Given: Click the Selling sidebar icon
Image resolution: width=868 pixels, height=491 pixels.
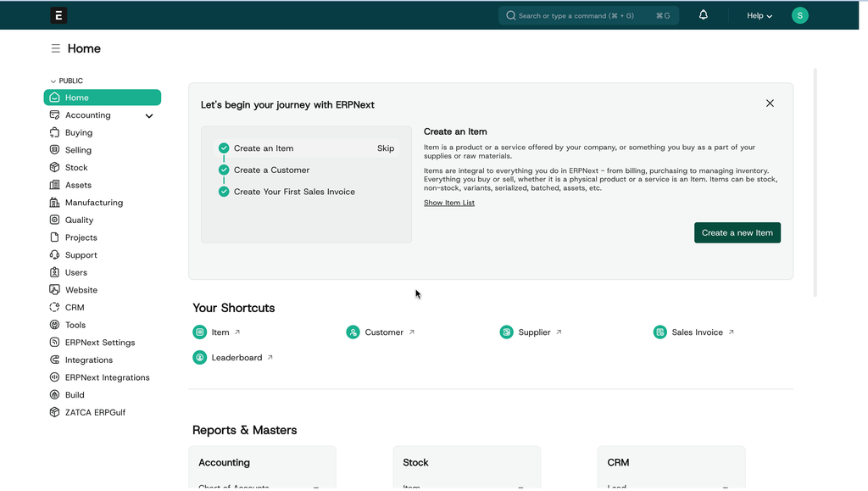Looking at the screenshot, I should click(x=54, y=150).
